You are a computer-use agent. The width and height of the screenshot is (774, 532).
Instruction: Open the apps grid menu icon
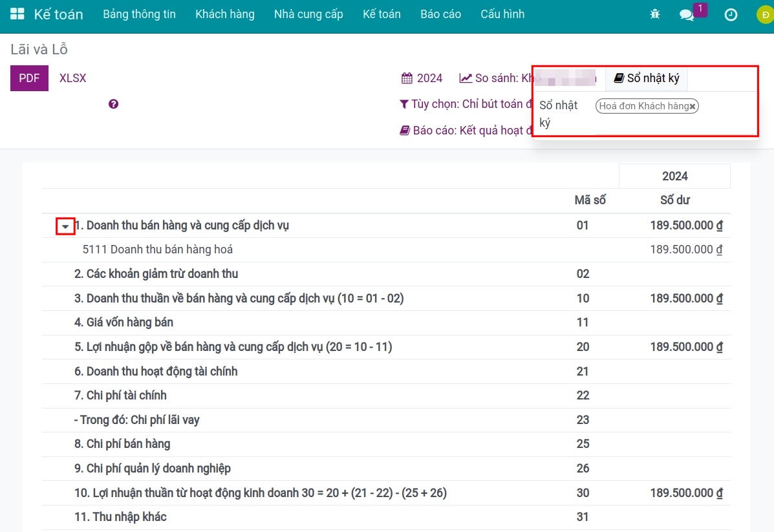[17, 14]
